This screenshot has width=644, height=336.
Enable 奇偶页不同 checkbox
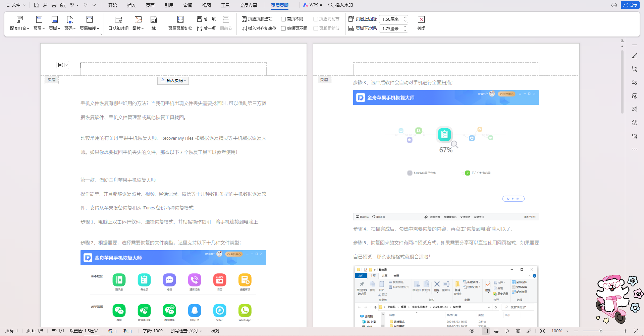pos(283,28)
